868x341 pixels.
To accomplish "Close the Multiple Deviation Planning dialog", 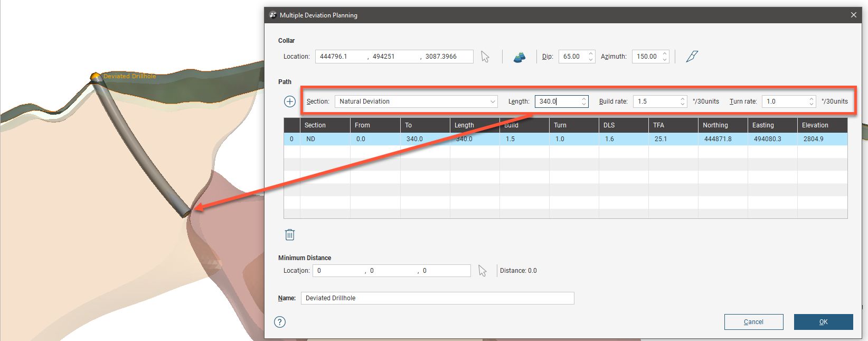I will 854,15.
